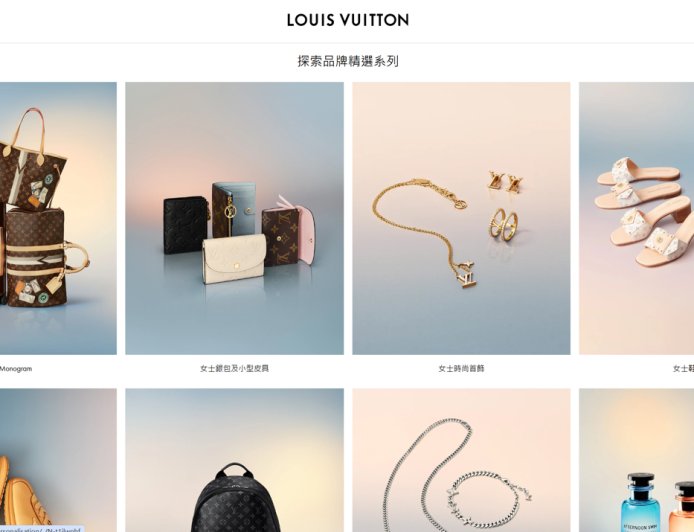Open the women's wallets and small leather goods image

[234, 218]
